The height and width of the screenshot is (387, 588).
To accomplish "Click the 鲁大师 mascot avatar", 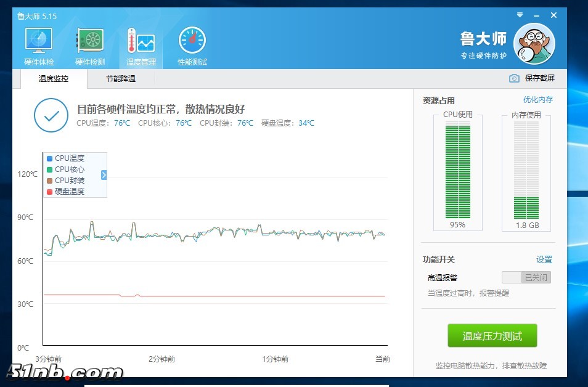I will (534, 43).
